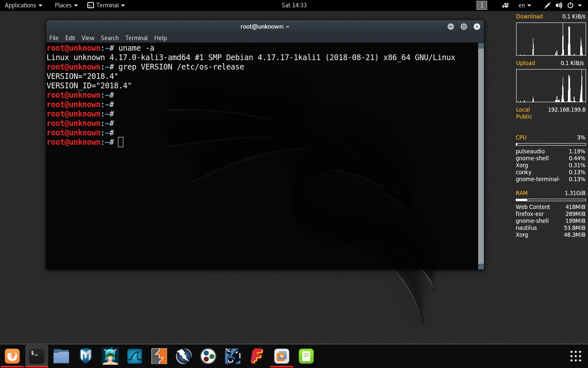The height and width of the screenshot is (368, 588).
Task: Open Faraday red F icon in dock
Action: 257,356
